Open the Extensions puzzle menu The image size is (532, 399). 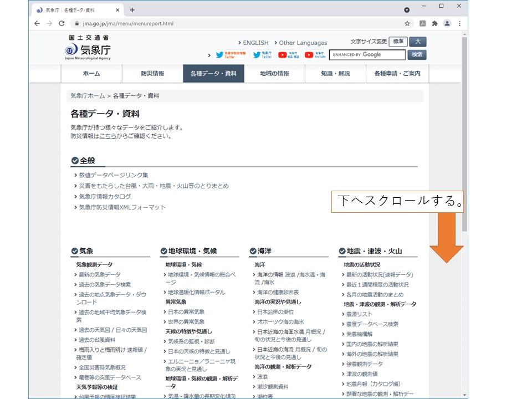coord(434,23)
